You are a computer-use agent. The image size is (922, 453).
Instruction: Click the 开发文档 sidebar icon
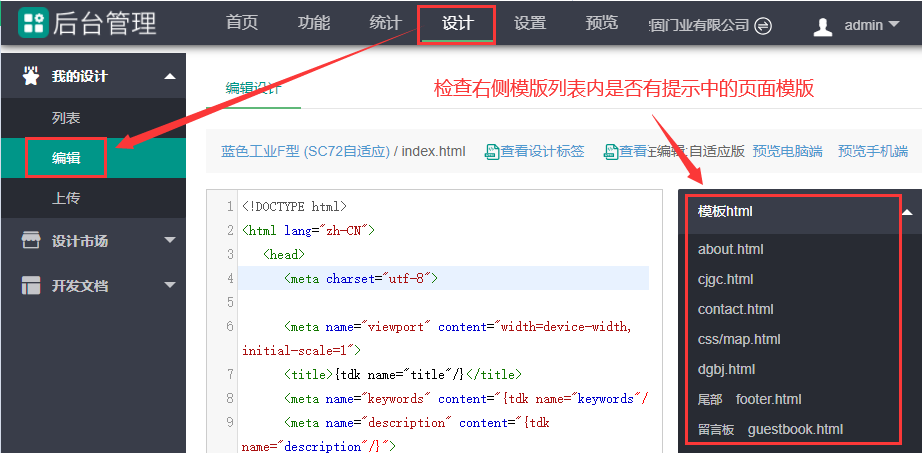[x=32, y=285]
